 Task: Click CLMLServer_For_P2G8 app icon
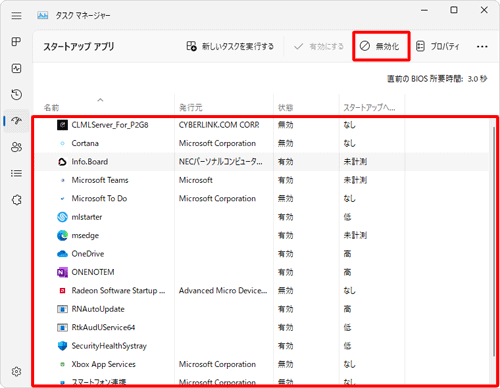62,125
